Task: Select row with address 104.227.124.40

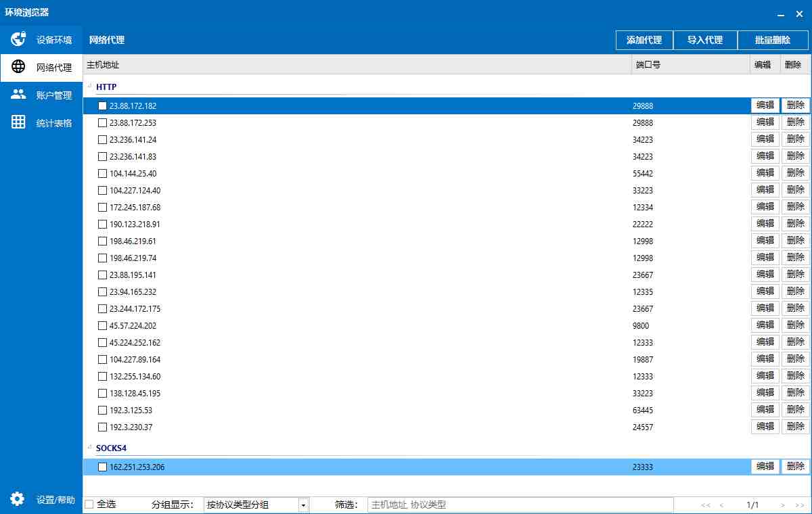Action: click(447, 191)
